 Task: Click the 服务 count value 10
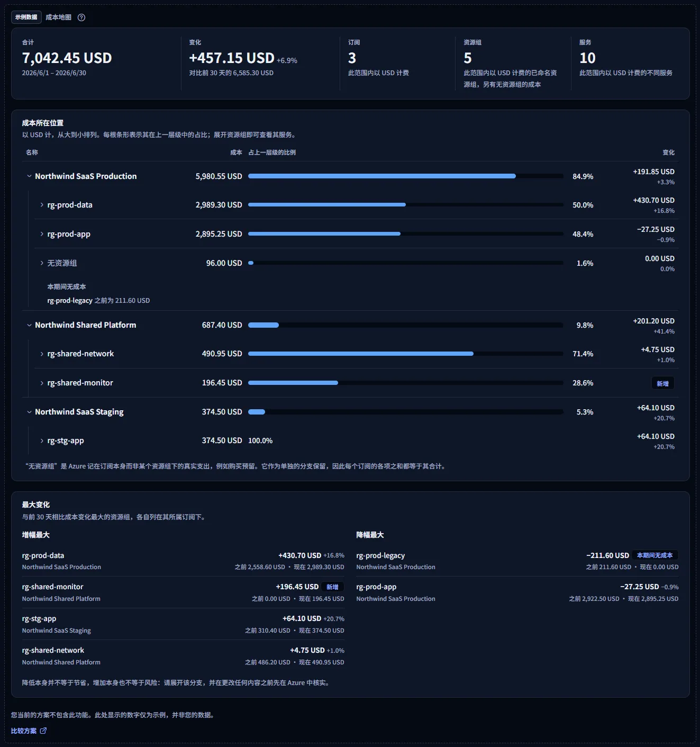pos(587,58)
